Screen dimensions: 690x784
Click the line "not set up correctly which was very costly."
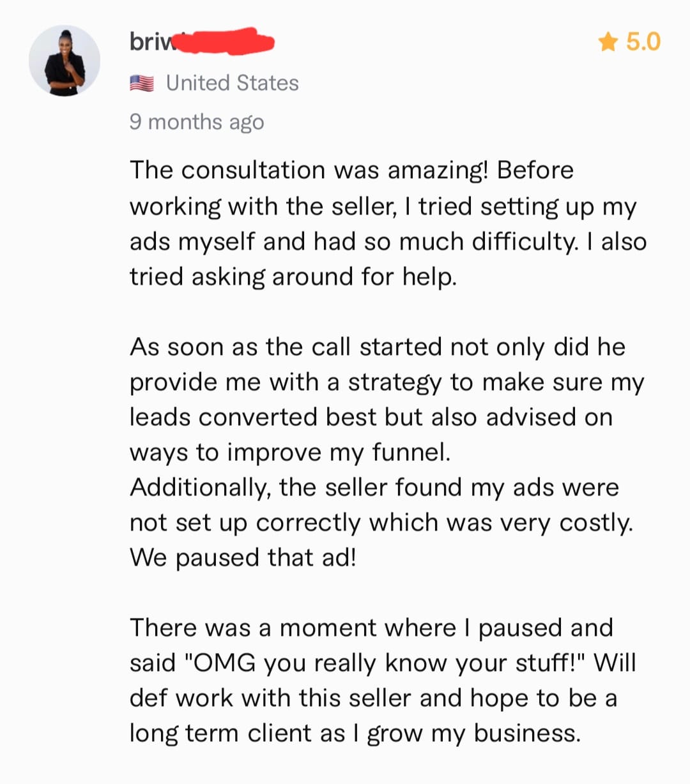pyautogui.click(x=381, y=523)
